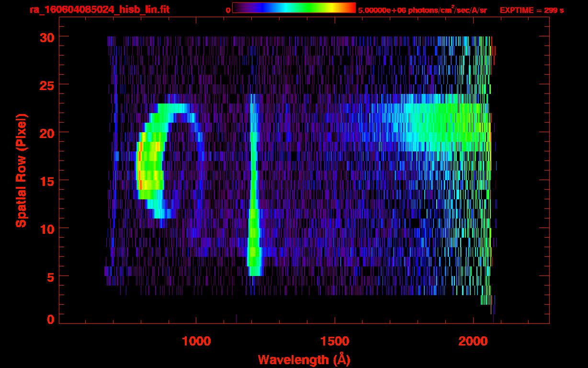Click the colorbar minimum label 0
Screen dimensions: 588x368
pyautogui.click(x=228, y=10)
